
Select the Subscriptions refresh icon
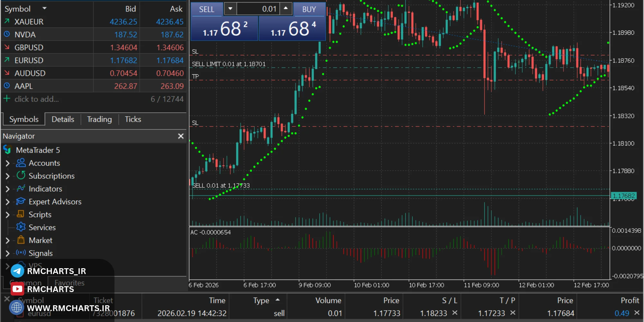point(21,175)
